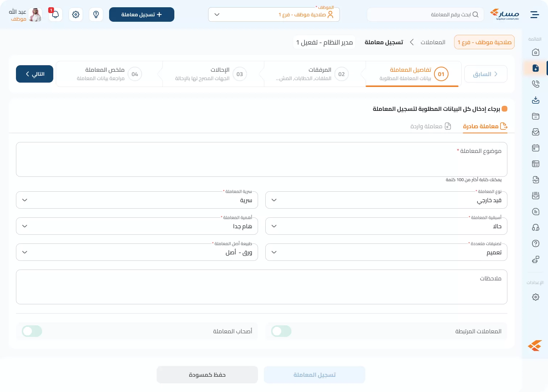Open the calendar icon in sidebar
The image size is (548, 392).
click(x=536, y=148)
